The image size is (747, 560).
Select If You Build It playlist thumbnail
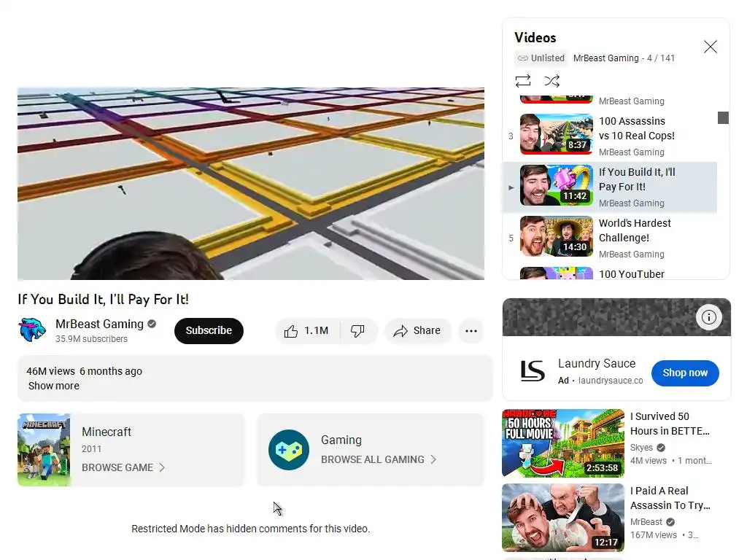[557, 185]
